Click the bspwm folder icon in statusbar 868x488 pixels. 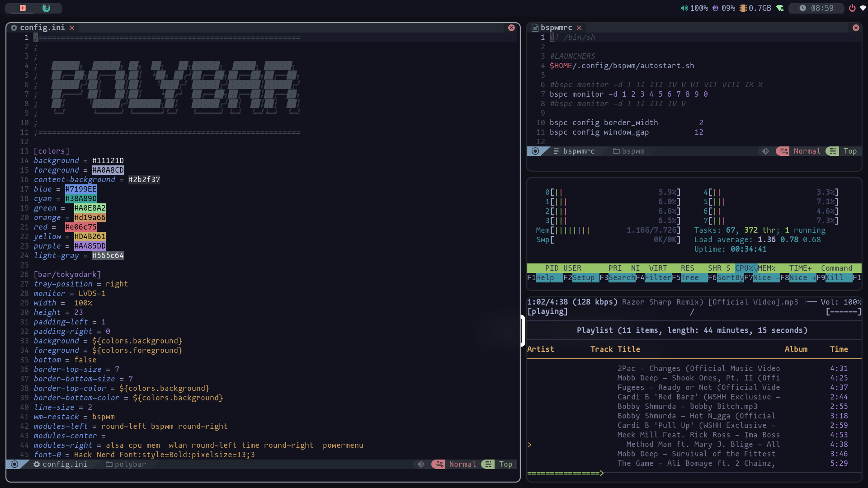tap(617, 151)
